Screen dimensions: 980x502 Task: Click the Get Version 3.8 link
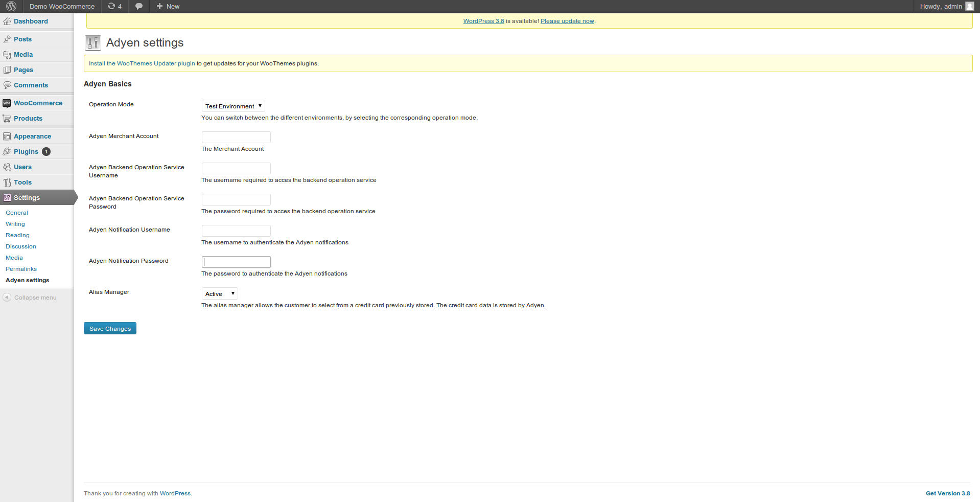pyautogui.click(x=948, y=493)
